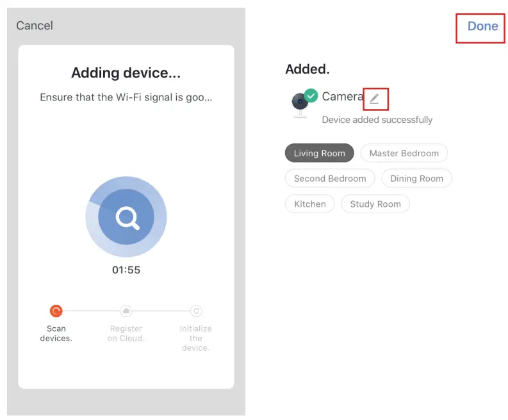Click the Register on Cloud step icon
The width and height of the screenshot is (508, 420).
point(126,311)
